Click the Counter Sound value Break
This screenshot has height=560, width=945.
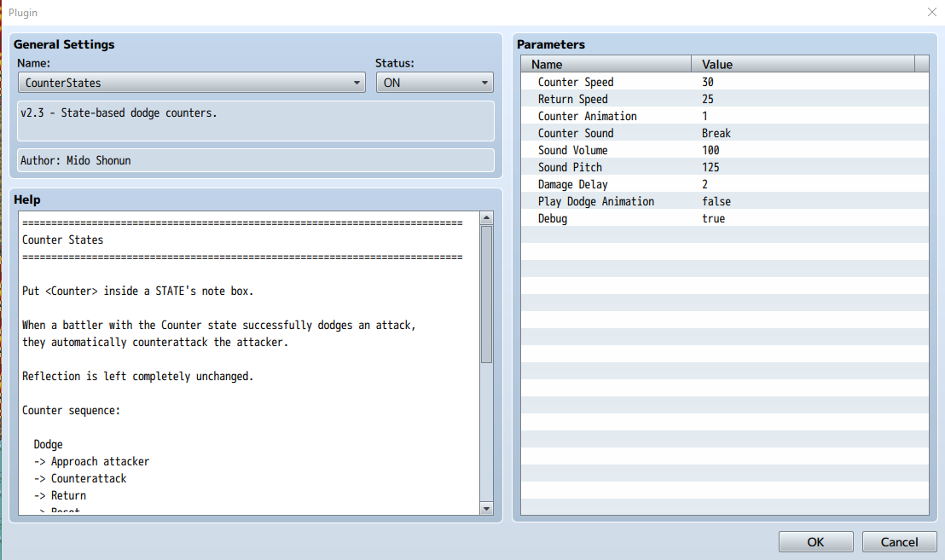[x=716, y=133]
